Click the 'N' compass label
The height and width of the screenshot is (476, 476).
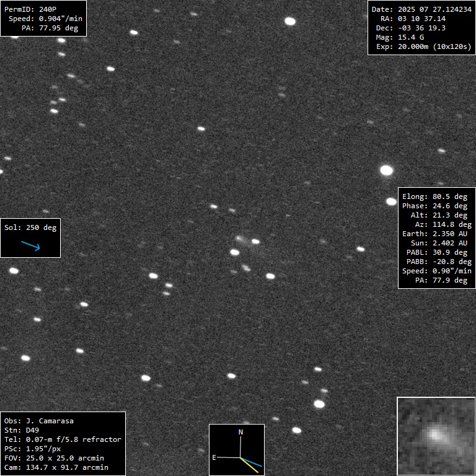coord(240,432)
